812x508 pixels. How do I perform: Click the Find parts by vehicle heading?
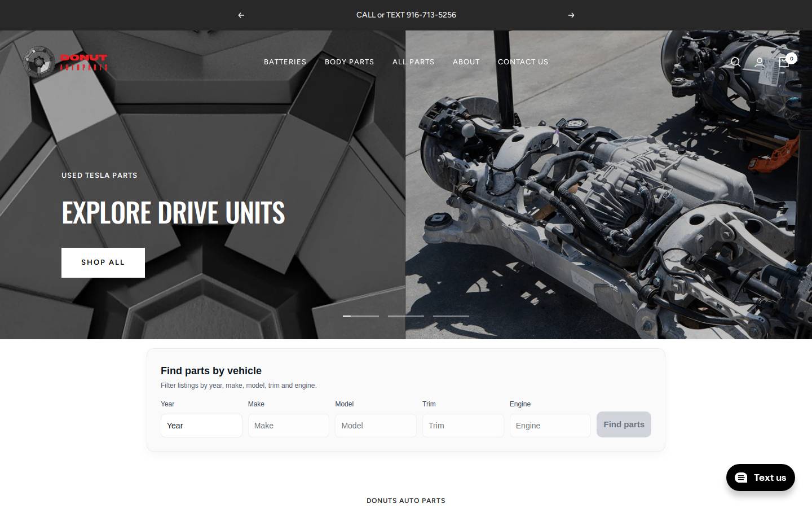(x=211, y=371)
